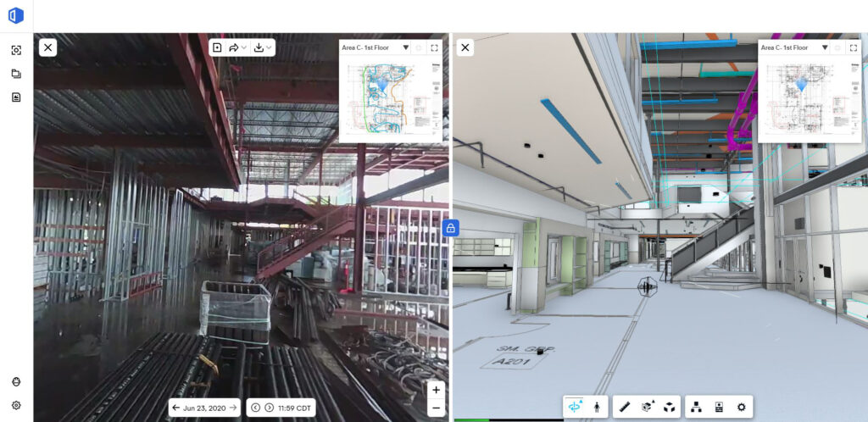Open the model browser hierarchy
Viewport: 868px width, 422px height.
click(696, 407)
